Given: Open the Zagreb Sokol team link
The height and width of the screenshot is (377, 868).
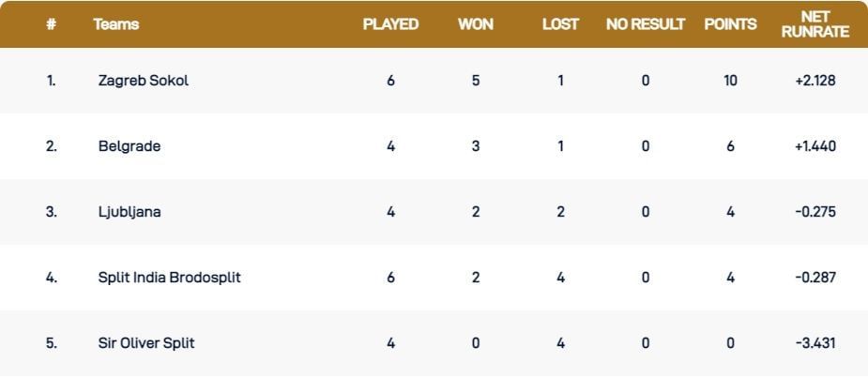Looking at the screenshot, I should tap(143, 81).
